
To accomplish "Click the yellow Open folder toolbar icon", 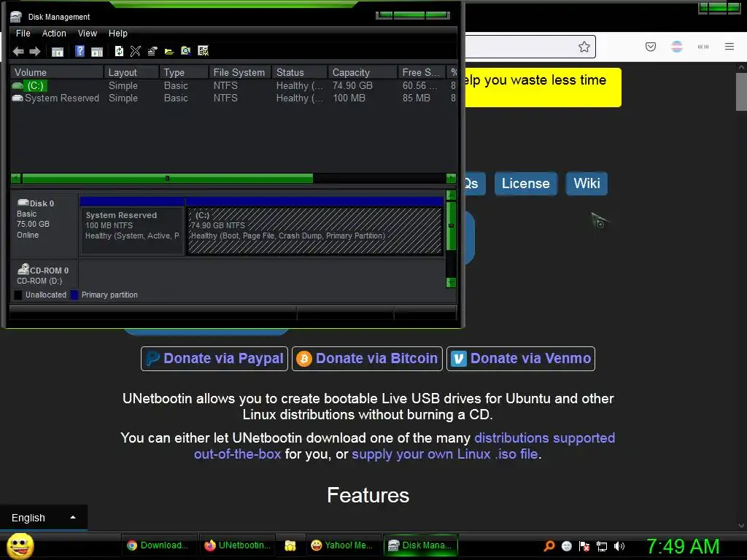I will pos(169,52).
